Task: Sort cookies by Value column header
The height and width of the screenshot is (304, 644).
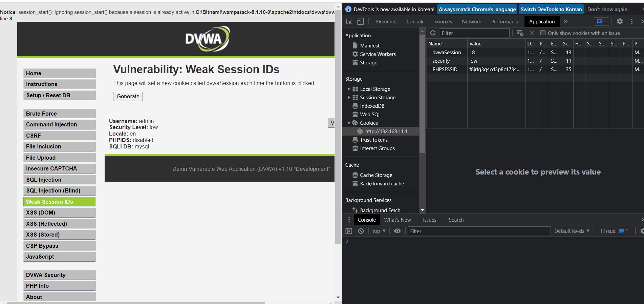Action: click(496, 43)
